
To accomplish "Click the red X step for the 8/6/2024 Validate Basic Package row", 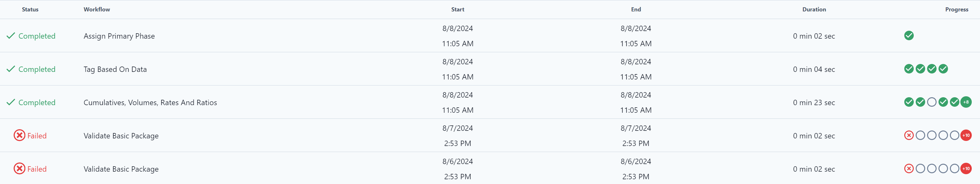I will point(908,168).
